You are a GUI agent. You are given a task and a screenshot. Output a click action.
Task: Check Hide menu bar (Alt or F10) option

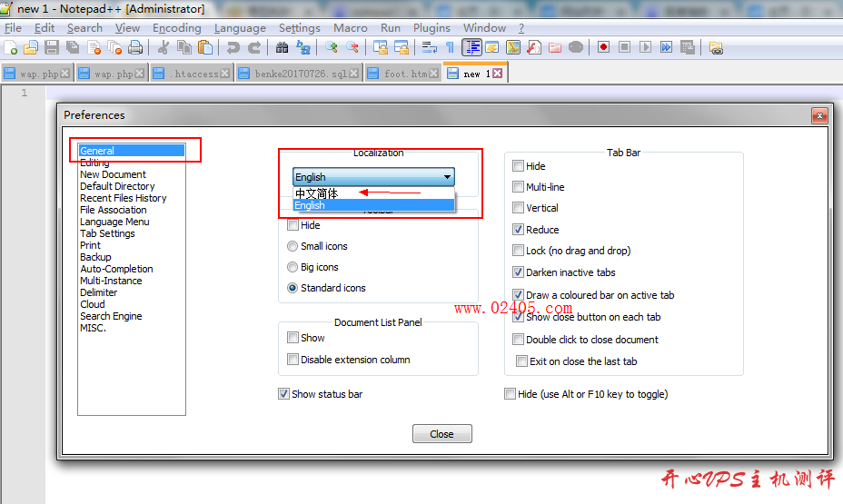click(510, 394)
